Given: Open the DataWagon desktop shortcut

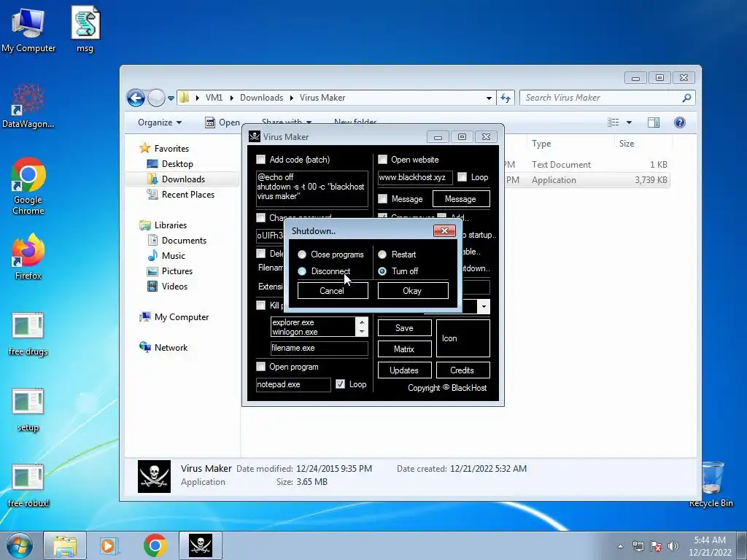Looking at the screenshot, I should pyautogui.click(x=28, y=106).
